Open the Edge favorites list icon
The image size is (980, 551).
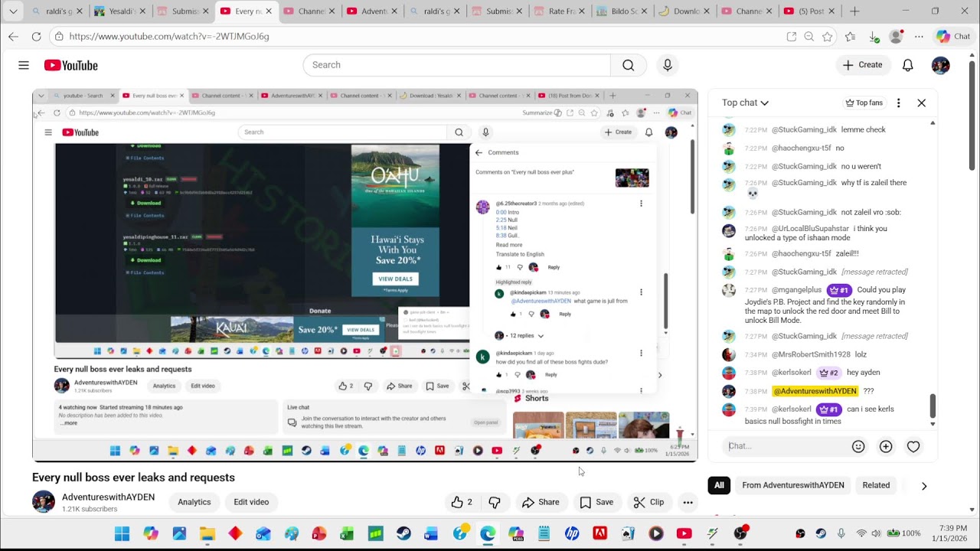[851, 37]
